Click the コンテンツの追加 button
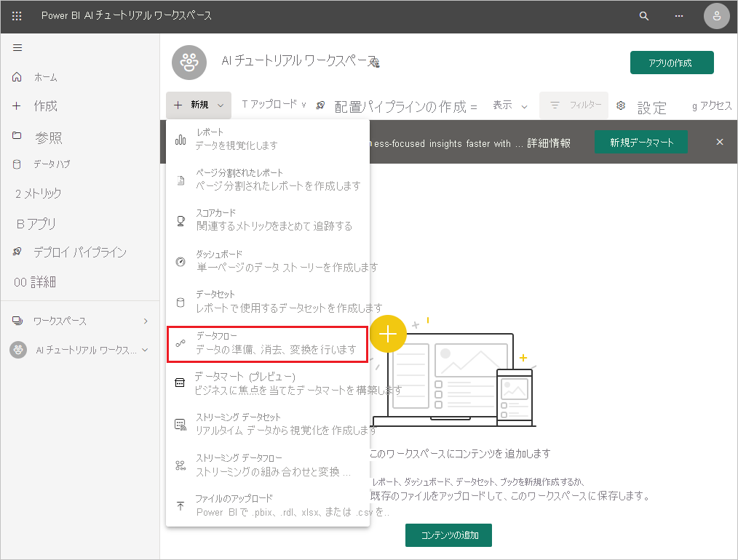 click(448, 535)
